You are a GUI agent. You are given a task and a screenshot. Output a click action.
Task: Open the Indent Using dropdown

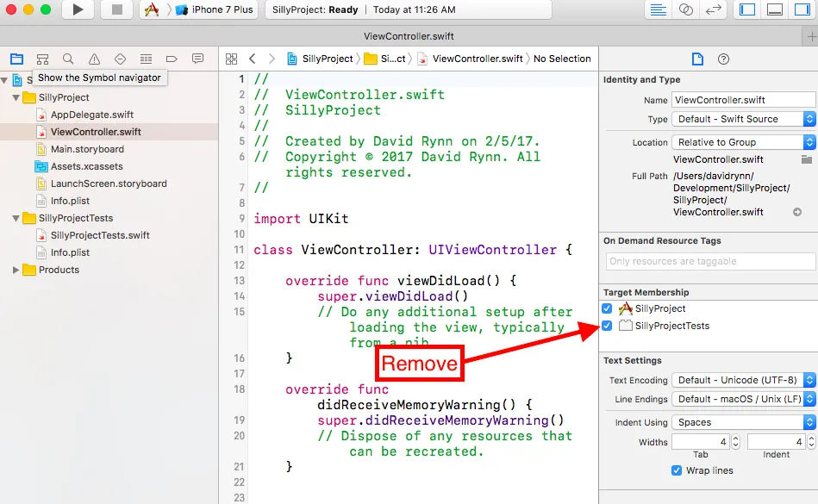tap(743, 422)
